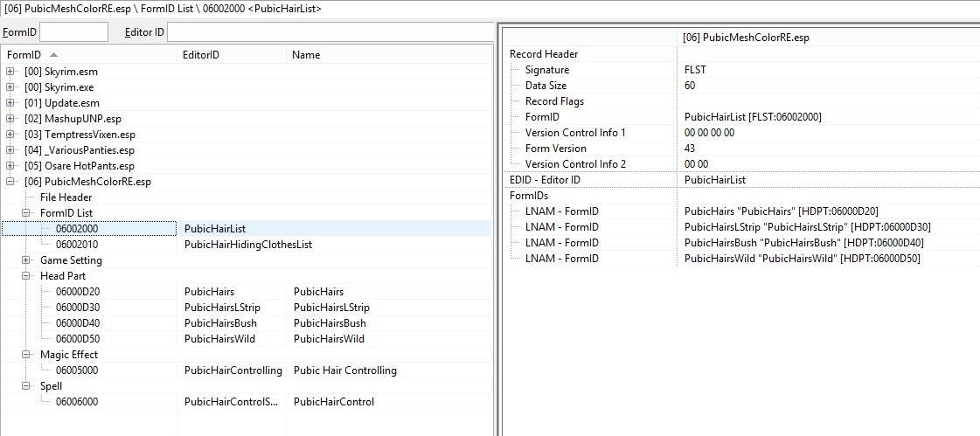Collapse the Magic Effect group
Image resolution: width=980 pixels, height=436 pixels.
pos(25,354)
